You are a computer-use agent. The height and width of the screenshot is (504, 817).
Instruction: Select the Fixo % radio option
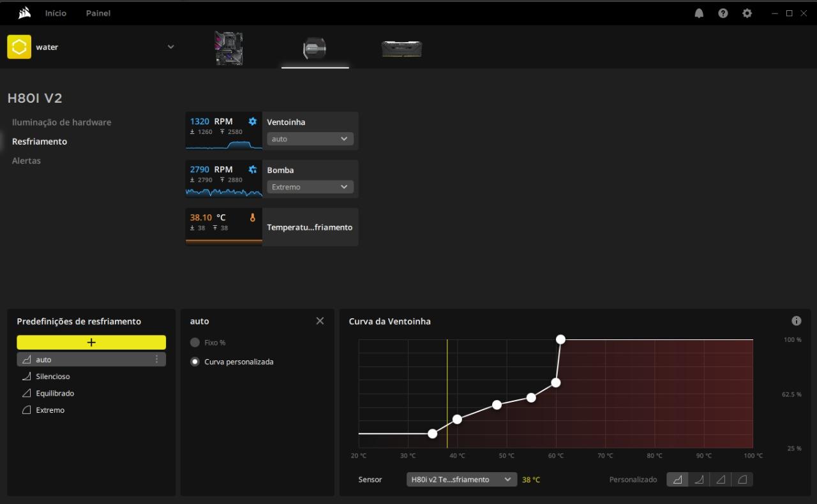(x=195, y=343)
